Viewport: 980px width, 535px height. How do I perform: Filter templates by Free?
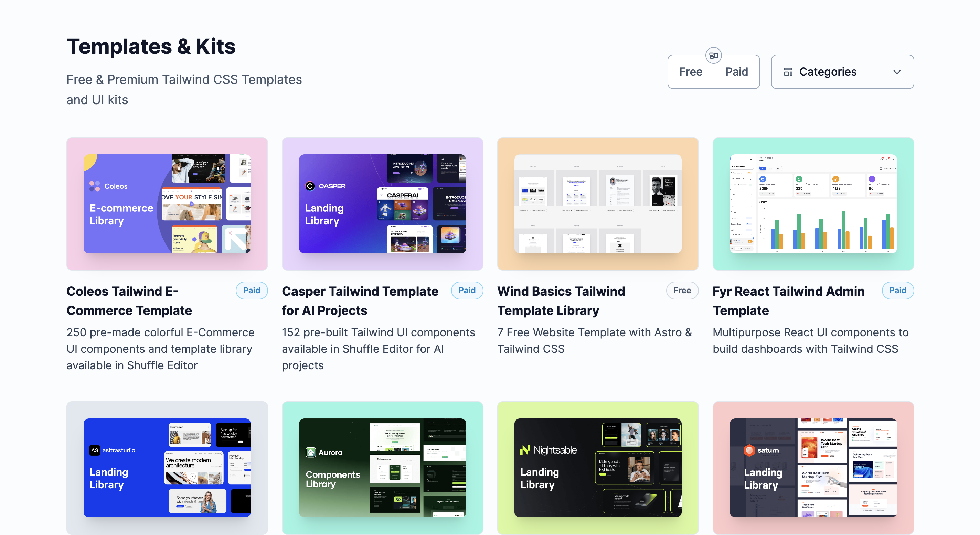pyautogui.click(x=691, y=72)
